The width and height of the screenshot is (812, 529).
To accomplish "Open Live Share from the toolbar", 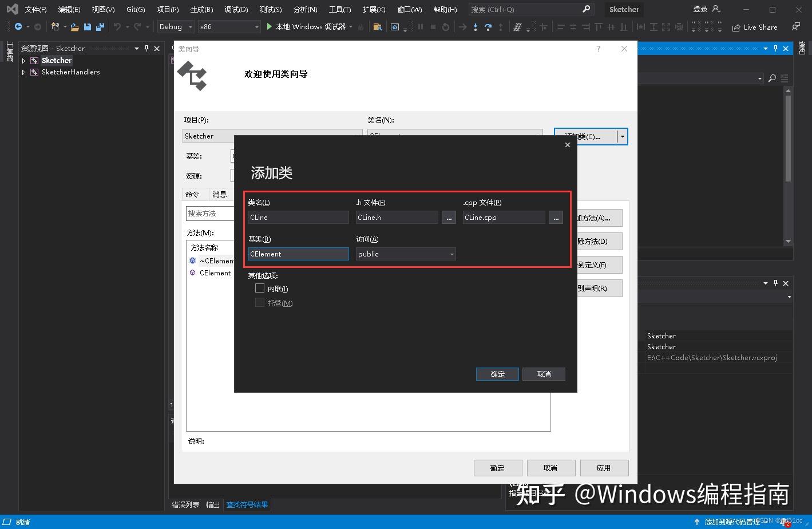I will (754, 26).
